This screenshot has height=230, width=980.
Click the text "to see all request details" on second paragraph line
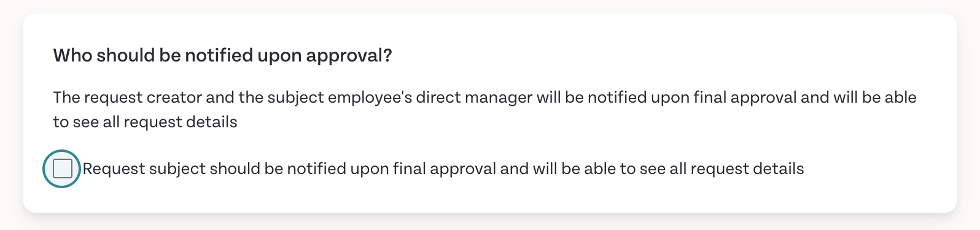point(146,122)
